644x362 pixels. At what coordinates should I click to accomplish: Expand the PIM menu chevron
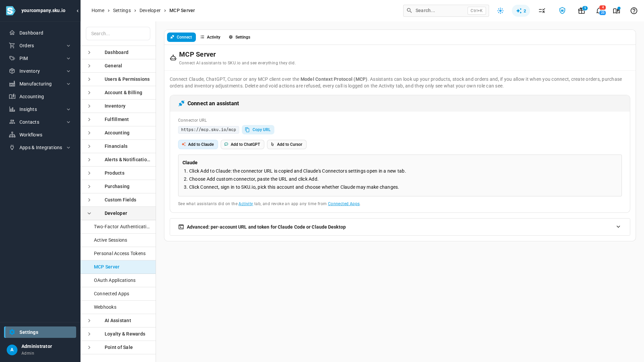pos(68,58)
